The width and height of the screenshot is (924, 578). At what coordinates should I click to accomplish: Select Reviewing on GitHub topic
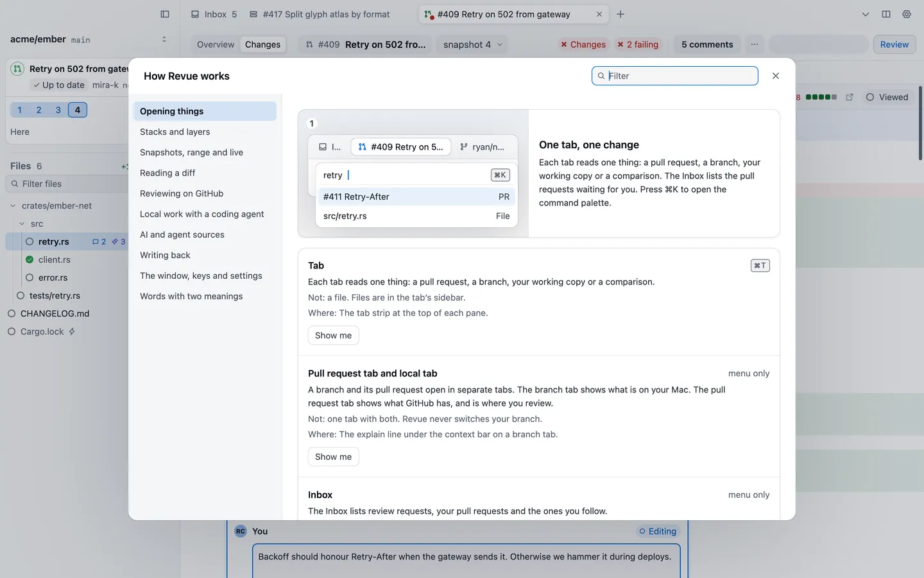[x=205, y=193]
